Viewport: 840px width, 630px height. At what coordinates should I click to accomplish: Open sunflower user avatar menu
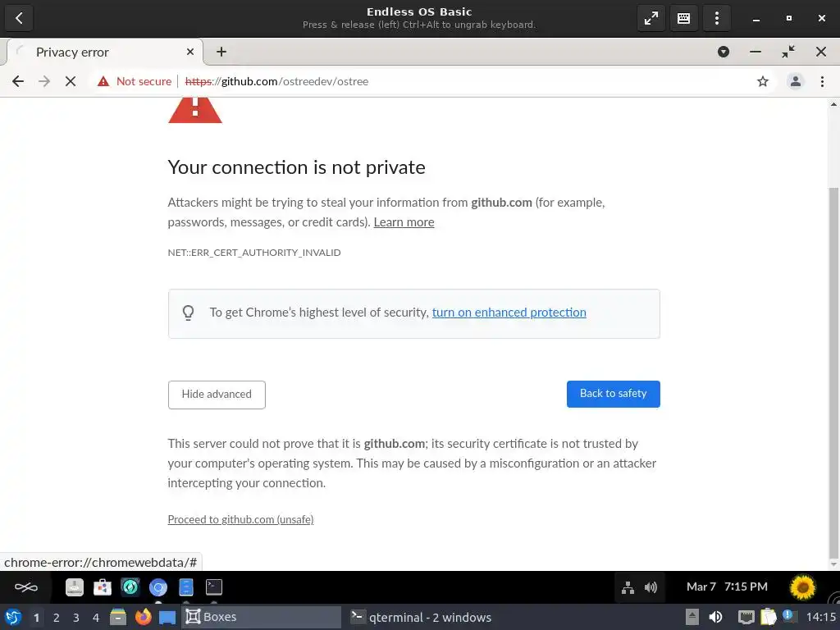(802, 587)
